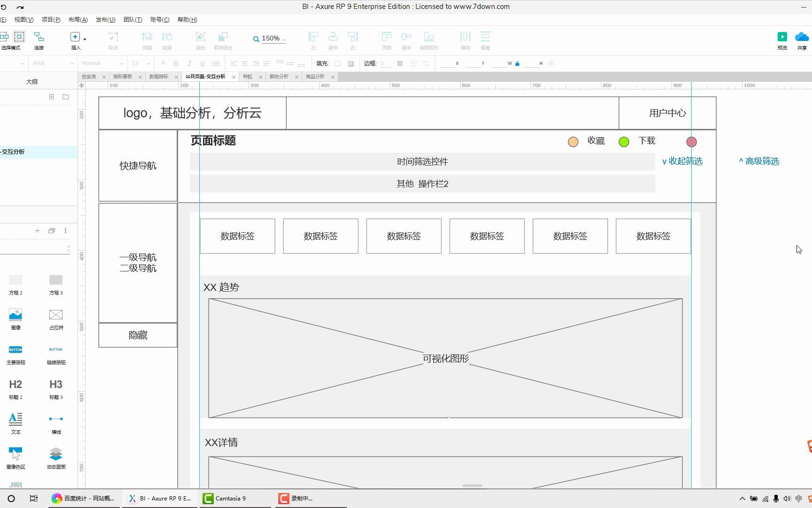Screen dimensions: 812x508
Task: Toggle bullet list formatting
Action: pyautogui.click(x=216, y=63)
